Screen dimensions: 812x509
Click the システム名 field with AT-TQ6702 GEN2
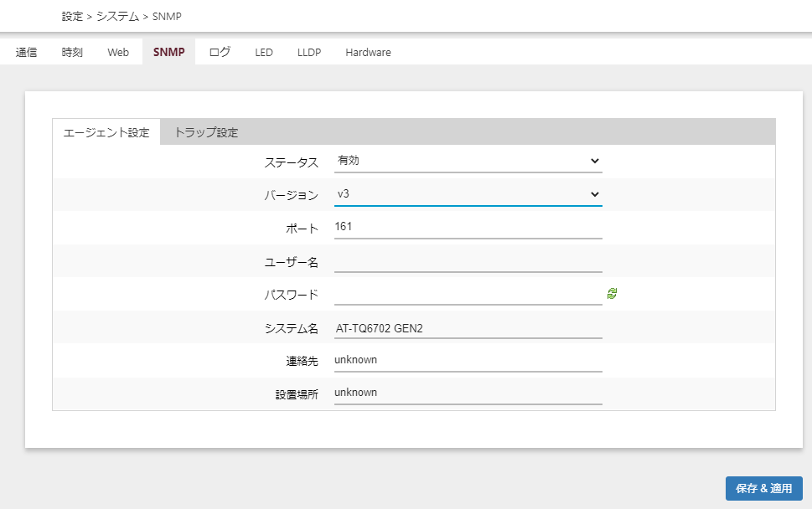[x=468, y=328]
